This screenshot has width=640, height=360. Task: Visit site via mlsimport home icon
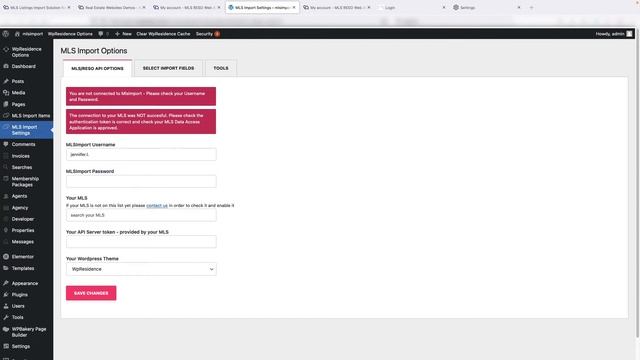coord(17,34)
